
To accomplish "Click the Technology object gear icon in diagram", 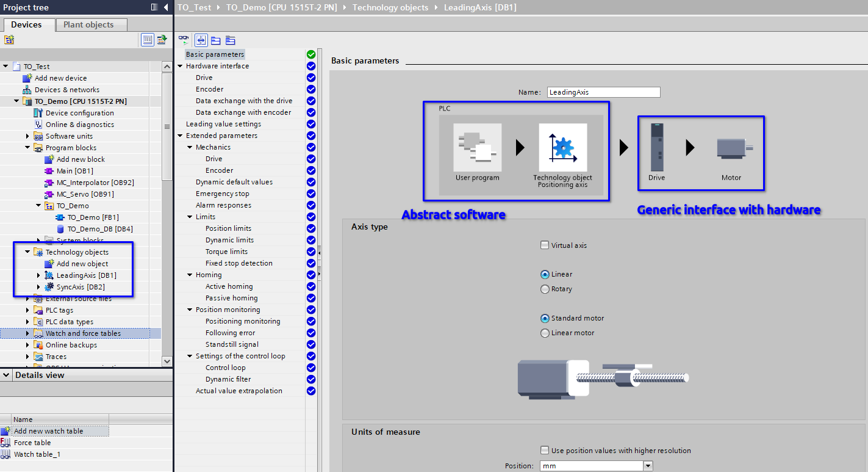I will coord(562,148).
